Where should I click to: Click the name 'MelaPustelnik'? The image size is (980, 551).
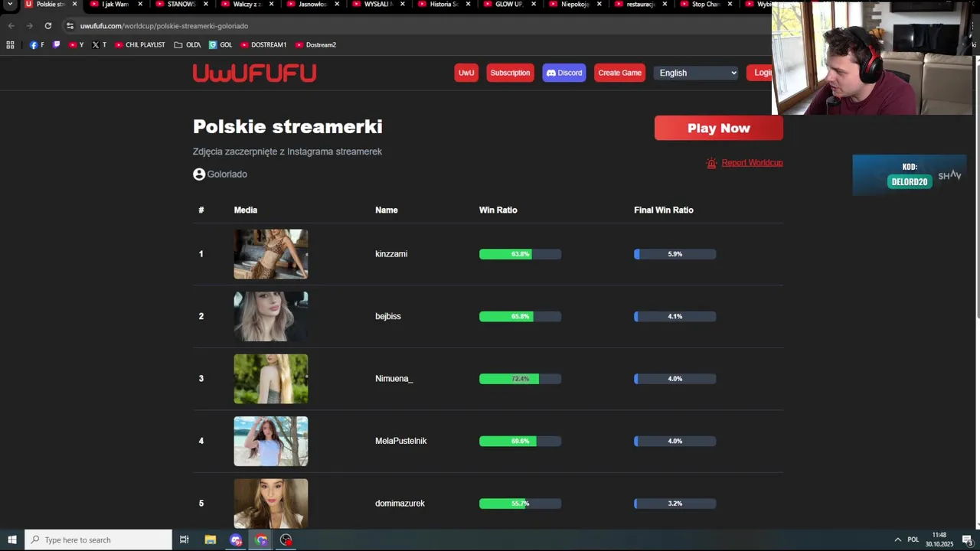pyautogui.click(x=400, y=442)
